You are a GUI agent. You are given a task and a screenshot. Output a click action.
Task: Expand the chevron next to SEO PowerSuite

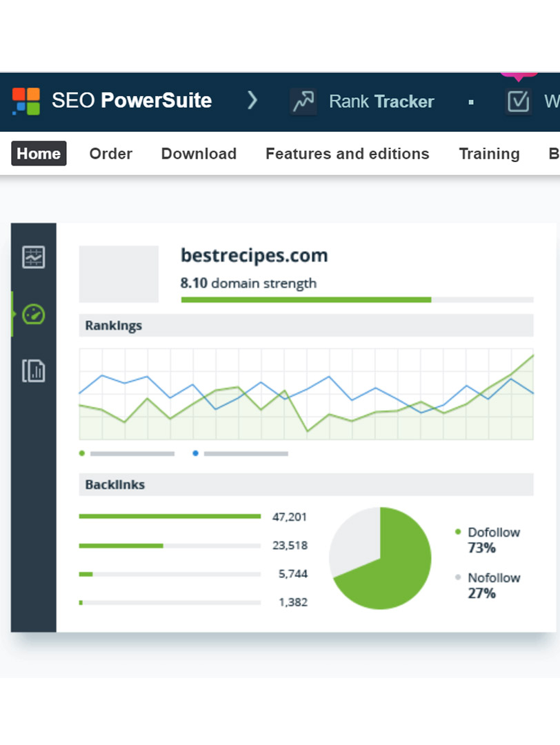252,101
